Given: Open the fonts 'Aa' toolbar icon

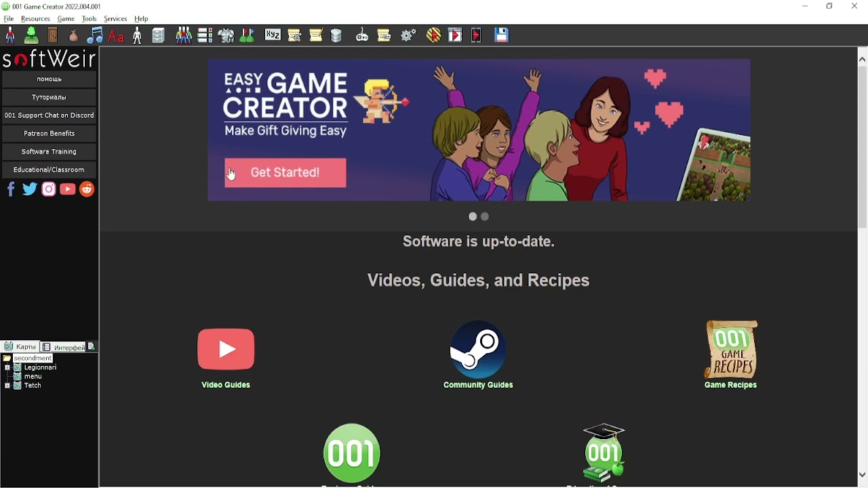Looking at the screenshot, I should (116, 36).
